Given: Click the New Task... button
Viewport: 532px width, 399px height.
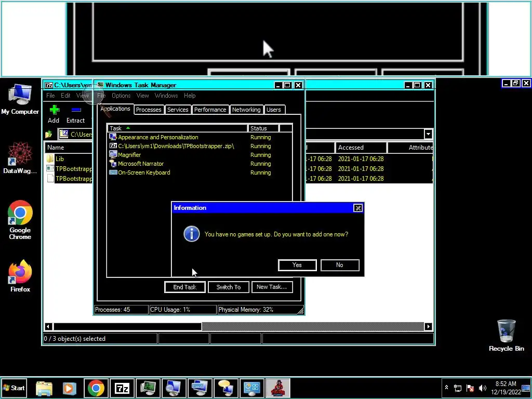Looking at the screenshot, I should point(272,287).
